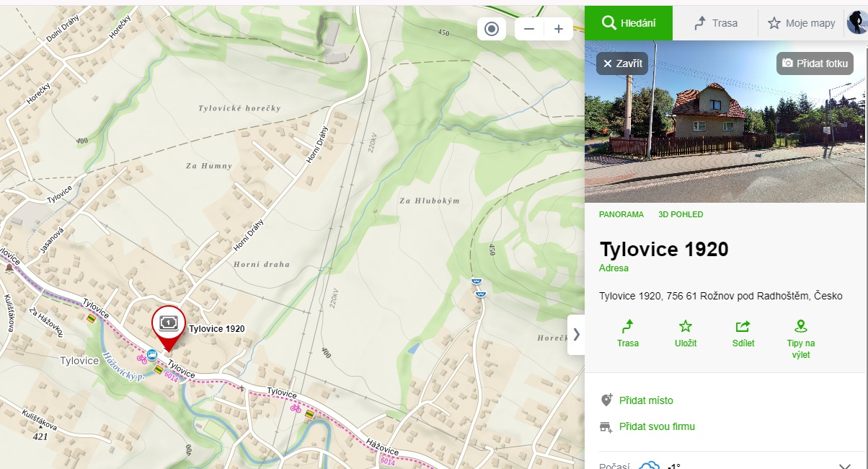The width and height of the screenshot is (868, 469).
Task: Plan a route with the Trasa arrow icon under the address
Action: coord(628,326)
